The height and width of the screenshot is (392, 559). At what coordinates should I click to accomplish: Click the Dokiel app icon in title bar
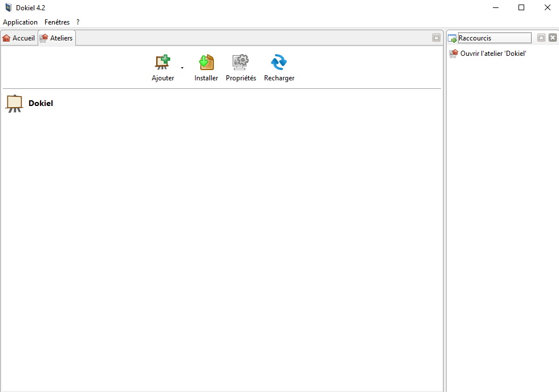(x=8, y=7)
